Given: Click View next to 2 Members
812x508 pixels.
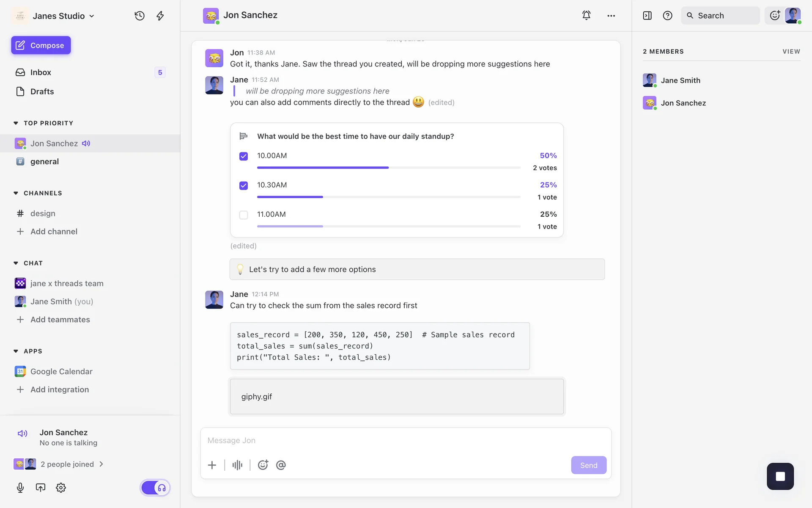Looking at the screenshot, I should pyautogui.click(x=791, y=51).
